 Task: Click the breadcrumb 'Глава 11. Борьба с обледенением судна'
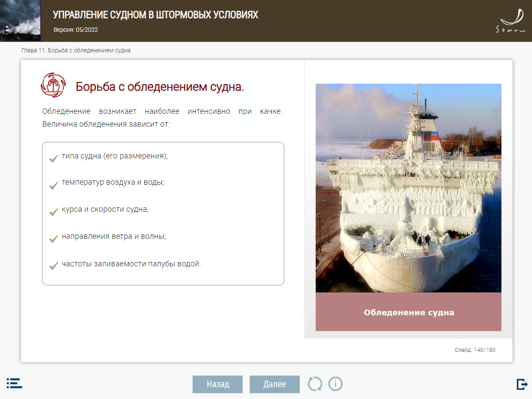[76, 50]
